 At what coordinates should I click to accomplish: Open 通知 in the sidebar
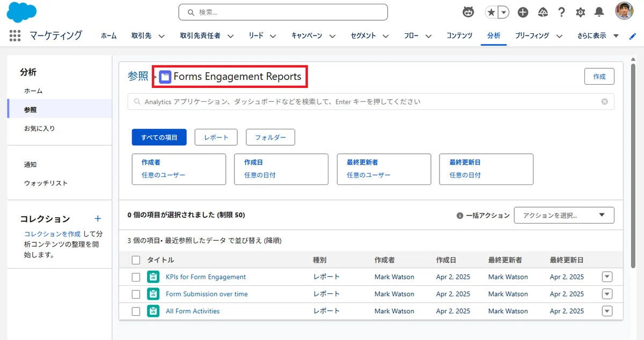(31, 164)
